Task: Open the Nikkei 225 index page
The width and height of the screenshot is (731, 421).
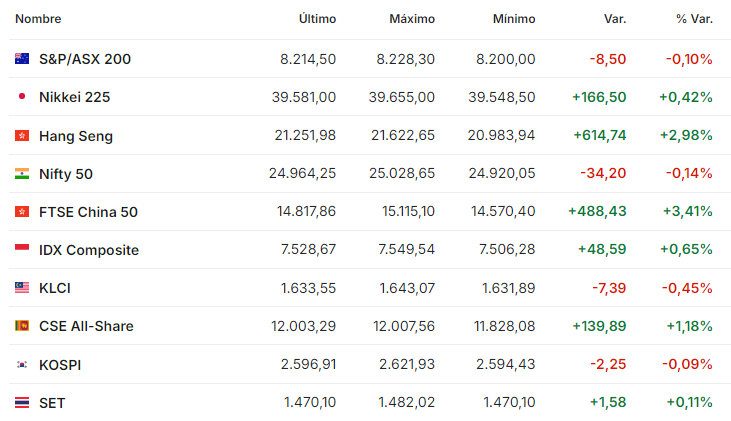Action: tap(75, 97)
